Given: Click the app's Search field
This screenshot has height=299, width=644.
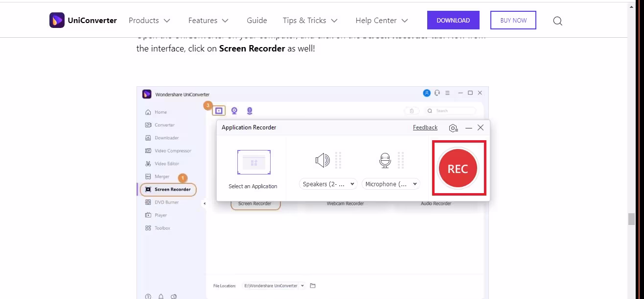Looking at the screenshot, I should pos(450,111).
